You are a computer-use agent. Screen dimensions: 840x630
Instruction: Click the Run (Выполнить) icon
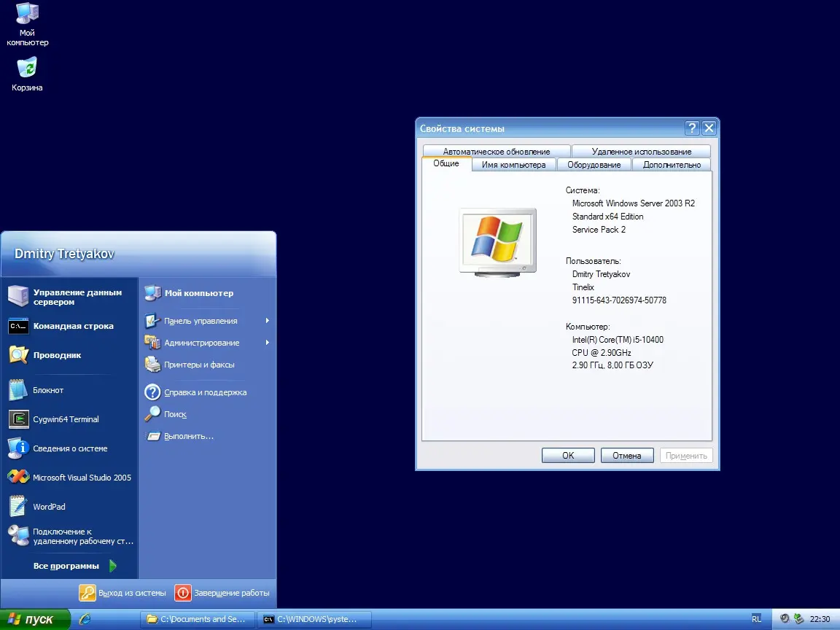153,436
